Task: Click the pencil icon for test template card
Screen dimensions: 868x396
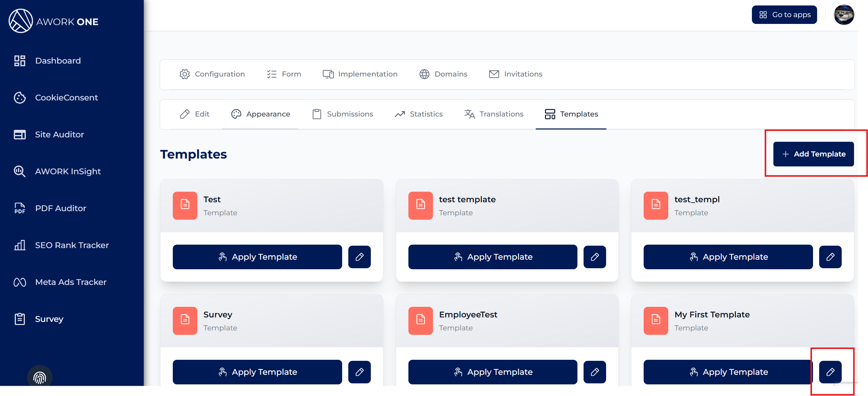Action: (x=594, y=257)
